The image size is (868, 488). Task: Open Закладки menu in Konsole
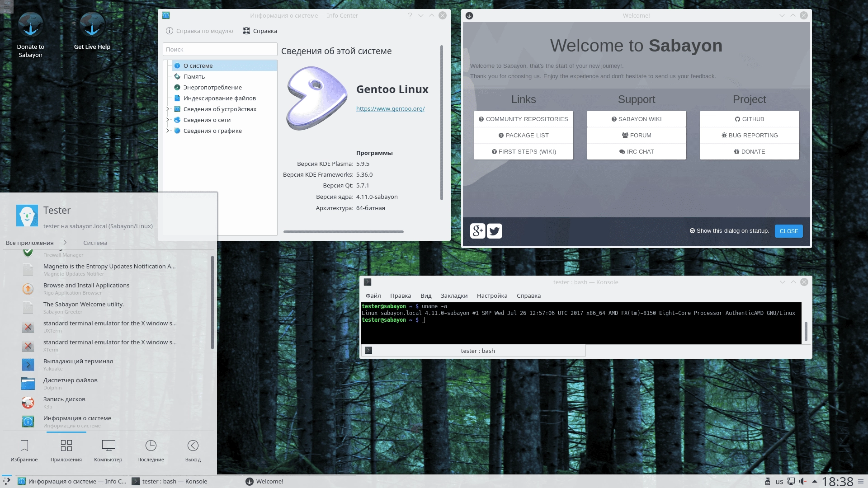[x=454, y=296]
